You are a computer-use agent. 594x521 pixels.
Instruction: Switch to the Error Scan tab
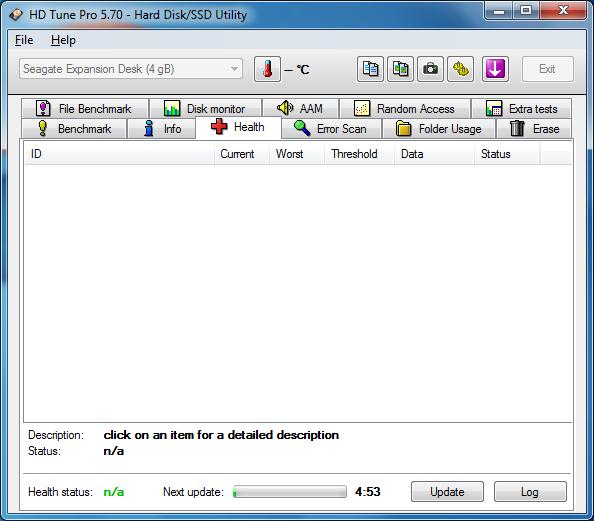(x=331, y=129)
